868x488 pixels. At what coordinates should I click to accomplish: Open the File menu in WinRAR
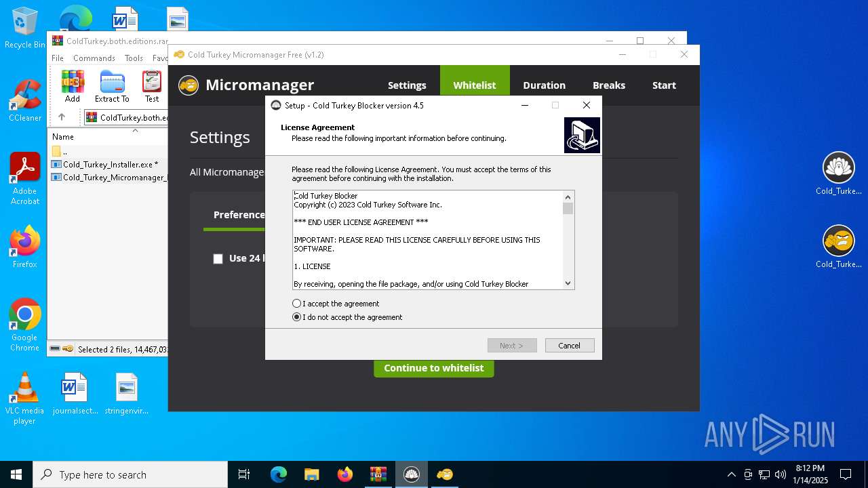(x=58, y=58)
